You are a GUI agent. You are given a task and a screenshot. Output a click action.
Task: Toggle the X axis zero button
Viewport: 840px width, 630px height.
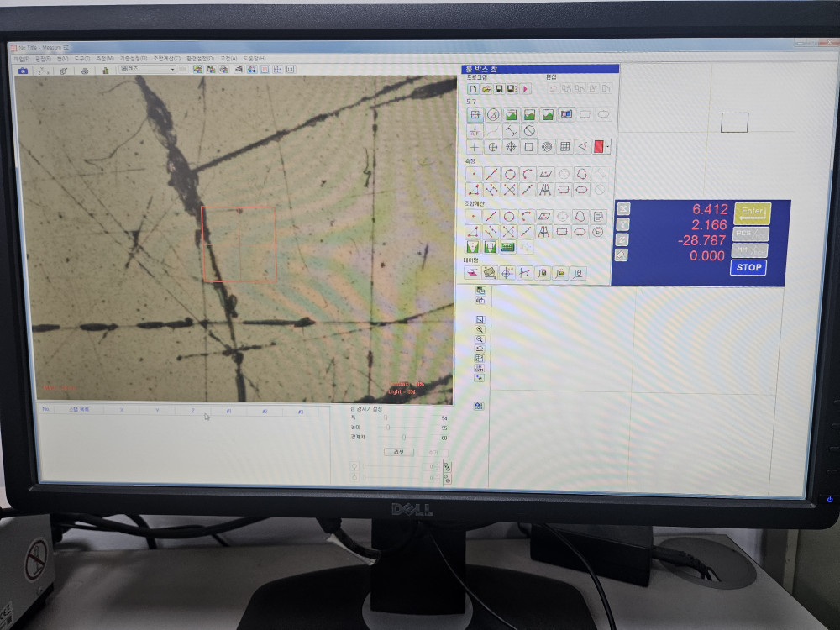pos(623,209)
